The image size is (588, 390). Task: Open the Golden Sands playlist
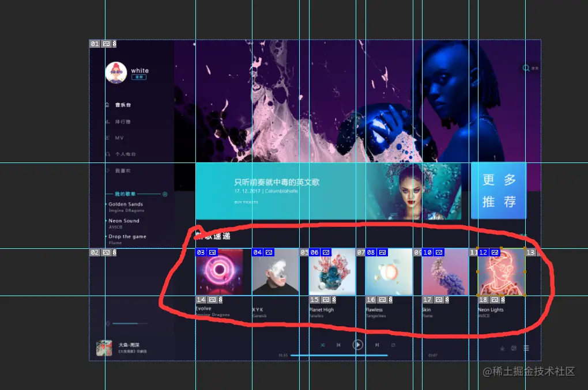click(126, 204)
